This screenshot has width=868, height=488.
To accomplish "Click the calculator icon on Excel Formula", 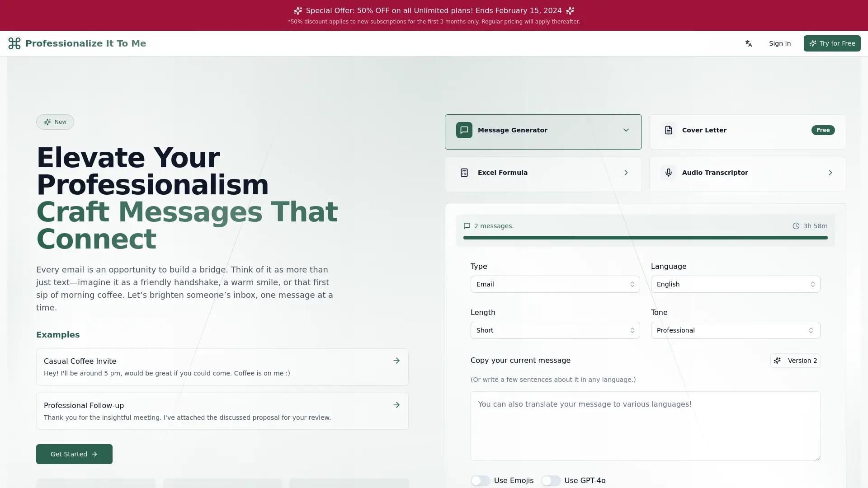I will tap(464, 173).
